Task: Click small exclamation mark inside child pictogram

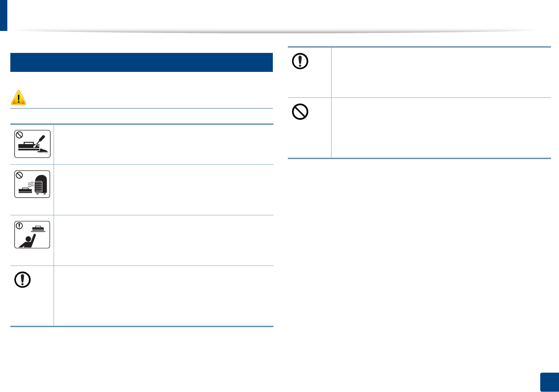Action: (x=20, y=226)
